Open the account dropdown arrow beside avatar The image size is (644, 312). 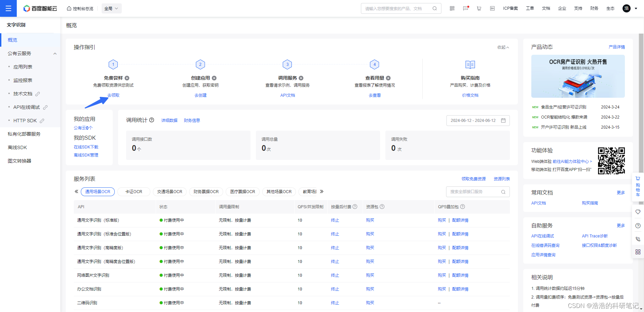636,8
